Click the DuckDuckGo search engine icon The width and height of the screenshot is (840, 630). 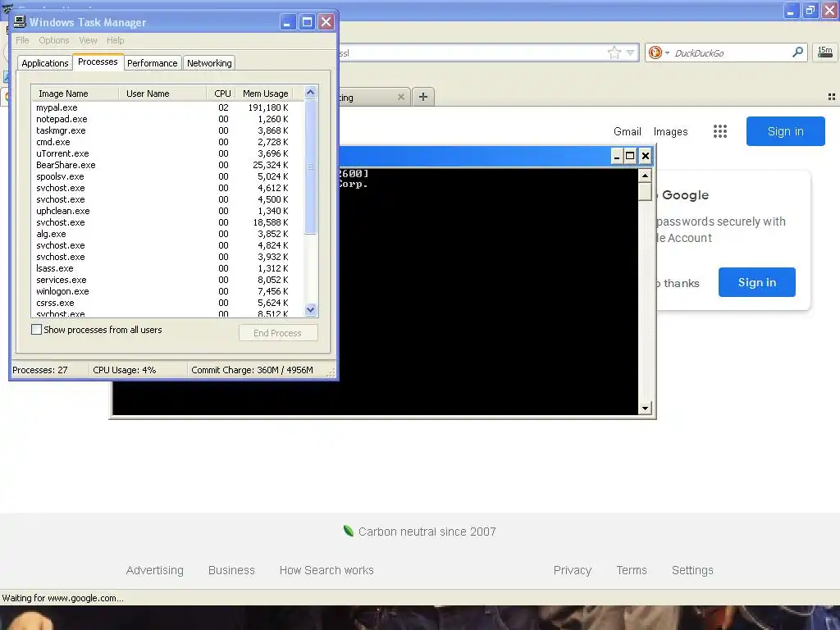coord(655,52)
